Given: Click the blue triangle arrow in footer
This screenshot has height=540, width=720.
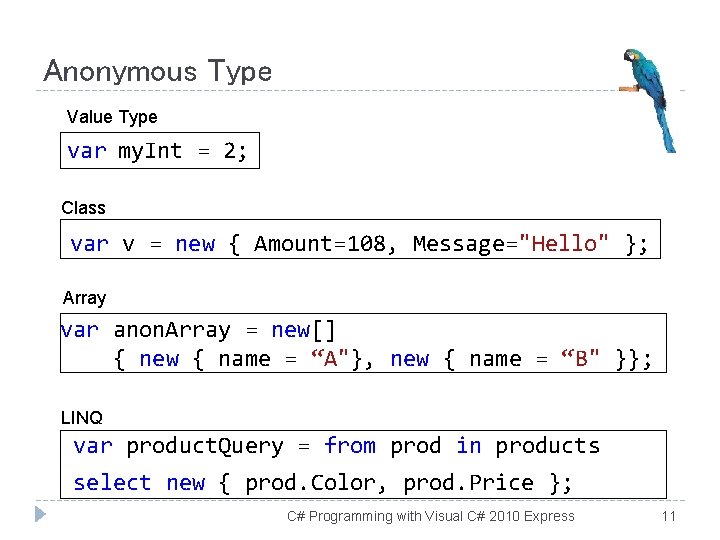Looking at the screenshot, I should point(40,514).
